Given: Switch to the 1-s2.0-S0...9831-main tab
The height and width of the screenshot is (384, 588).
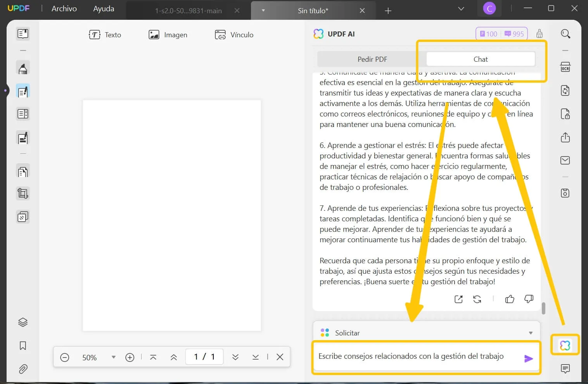Looking at the screenshot, I should 189,11.
